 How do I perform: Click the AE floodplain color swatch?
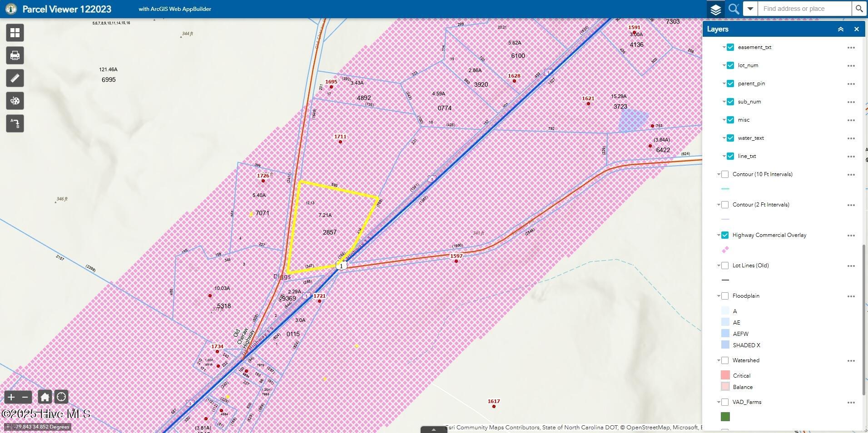tap(725, 322)
